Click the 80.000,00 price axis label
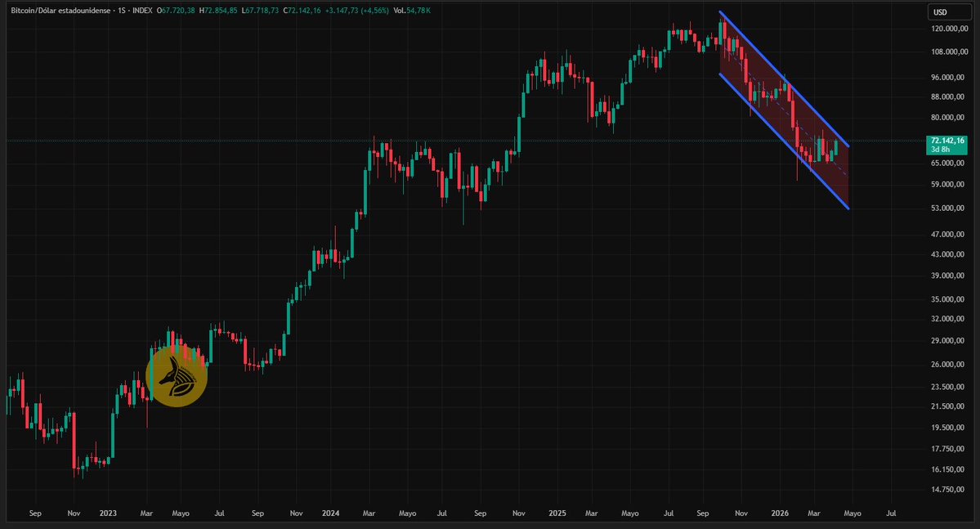980x529 pixels. pyautogui.click(x=949, y=118)
